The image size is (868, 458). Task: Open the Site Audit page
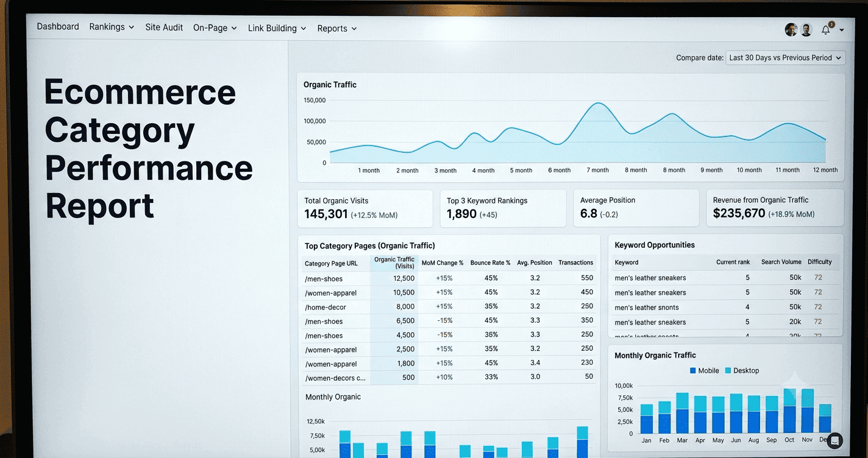click(164, 27)
